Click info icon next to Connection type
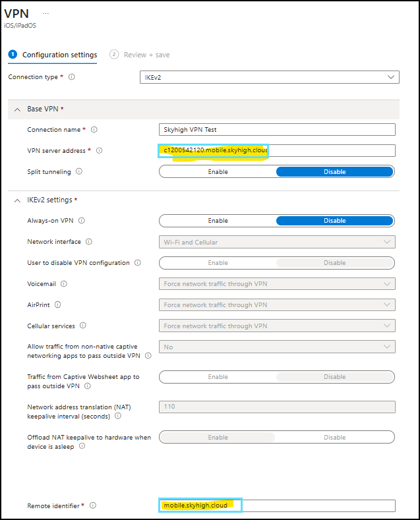 pos(72,77)
